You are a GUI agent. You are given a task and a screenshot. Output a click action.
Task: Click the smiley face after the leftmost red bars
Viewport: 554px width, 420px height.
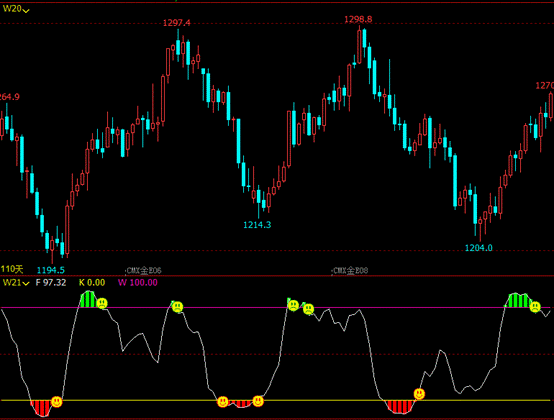pos(57,402)
